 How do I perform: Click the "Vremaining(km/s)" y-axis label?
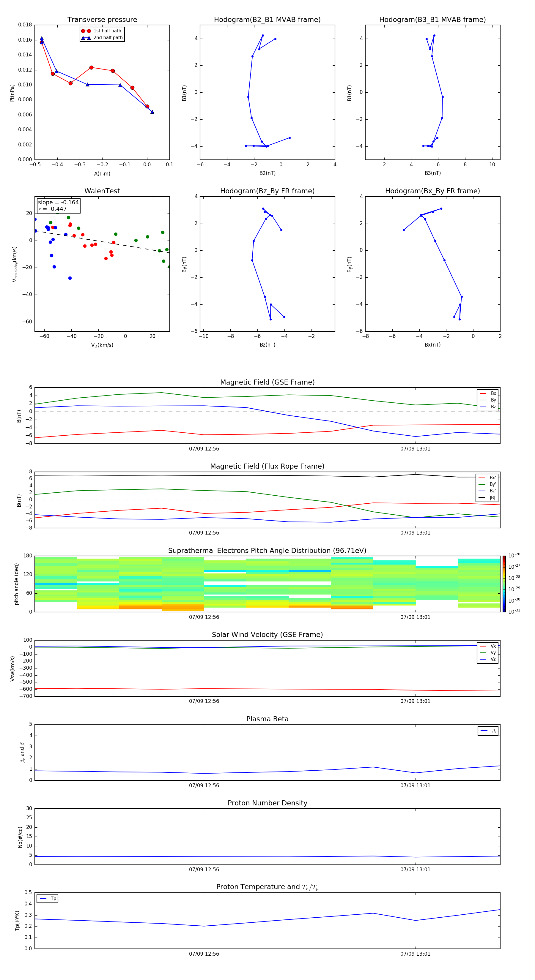click(15, 264)
